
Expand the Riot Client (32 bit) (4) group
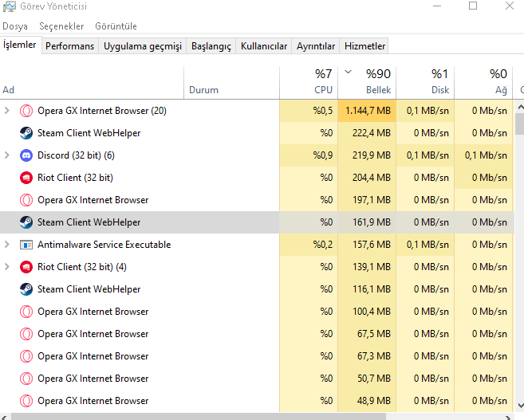[x=7, y=267]
